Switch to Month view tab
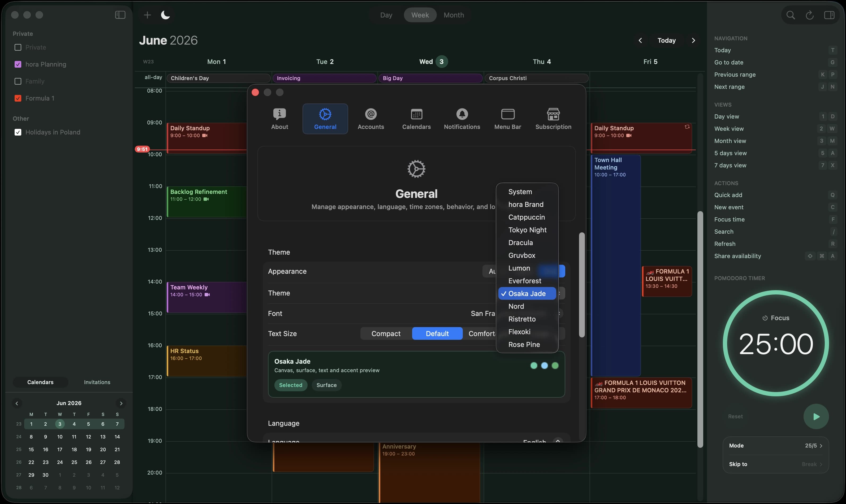 [x=454, y=15]
